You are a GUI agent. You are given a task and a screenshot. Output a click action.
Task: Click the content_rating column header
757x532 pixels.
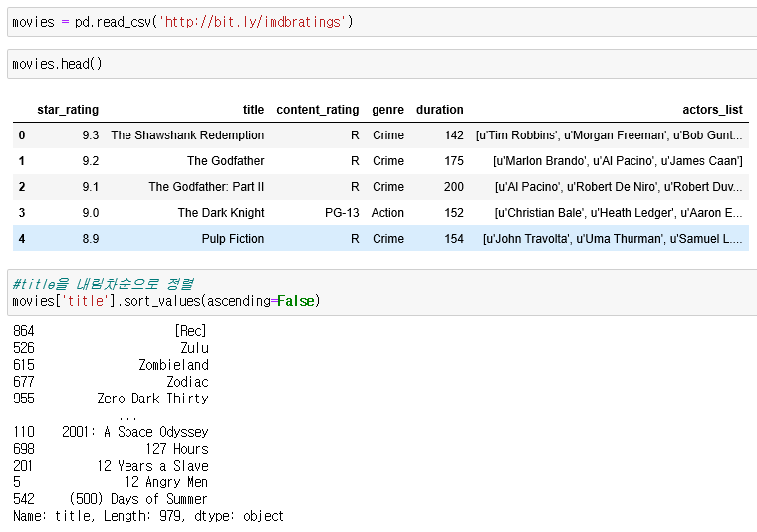[x=318, y=110]
